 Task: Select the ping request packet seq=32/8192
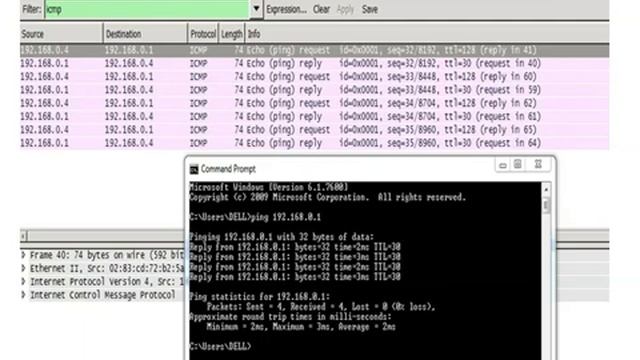[x=314, y=50]
